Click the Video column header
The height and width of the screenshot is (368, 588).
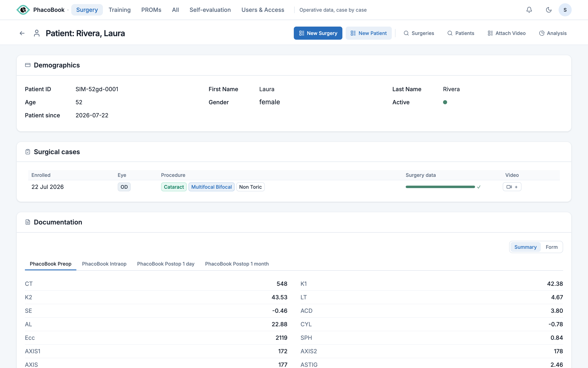[512, 175]
